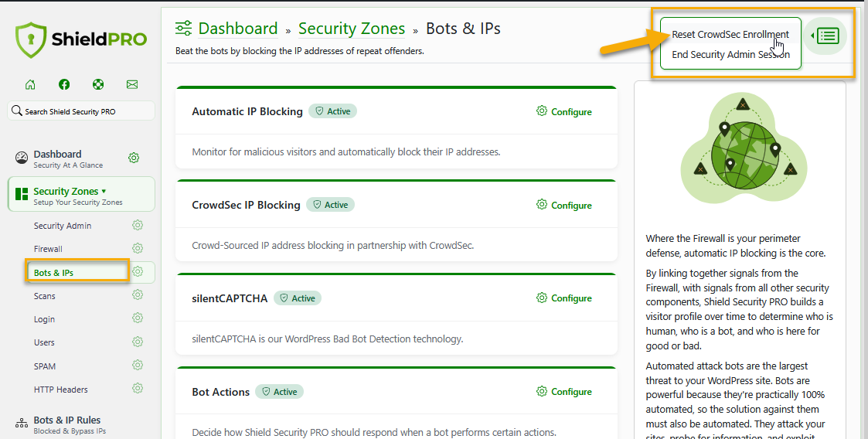Image resolution: width=868 pixels, height=439 pixels.
Task: Open gear icon next to Security Admin
Action: [x=138, y=225]
